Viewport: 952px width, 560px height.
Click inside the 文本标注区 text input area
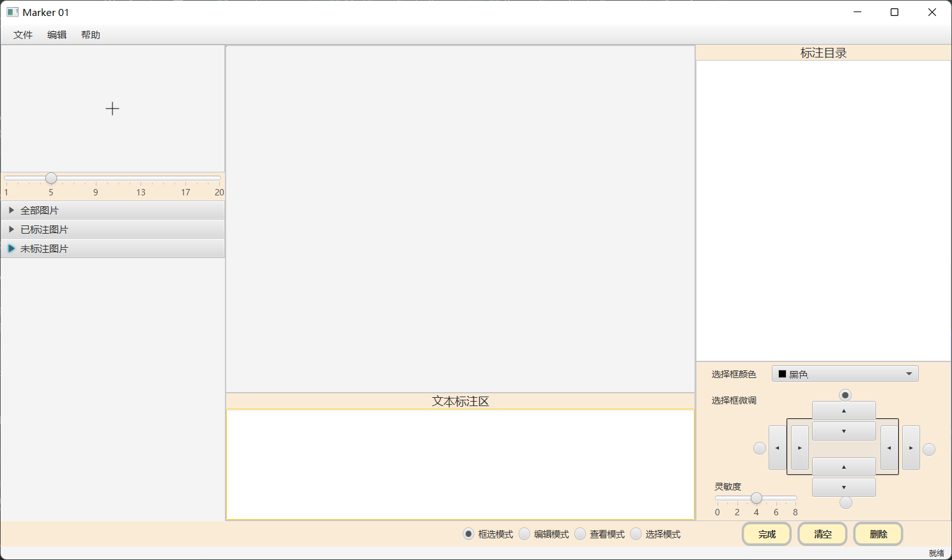point(460,464)
